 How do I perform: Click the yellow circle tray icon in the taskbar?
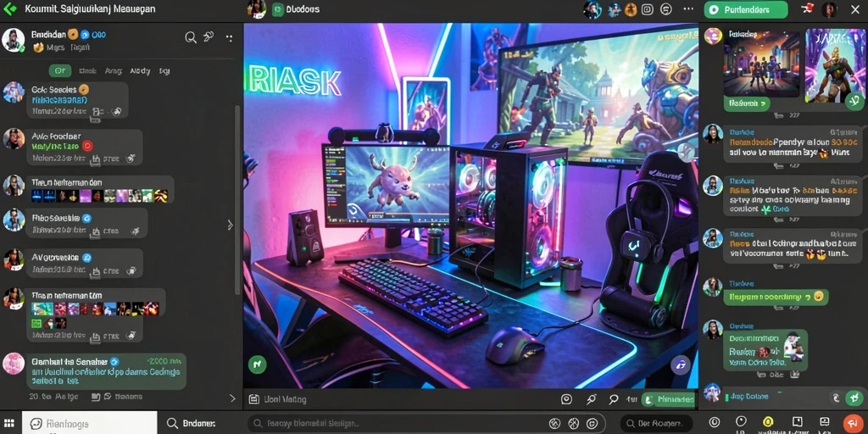[x=768, y=422]
